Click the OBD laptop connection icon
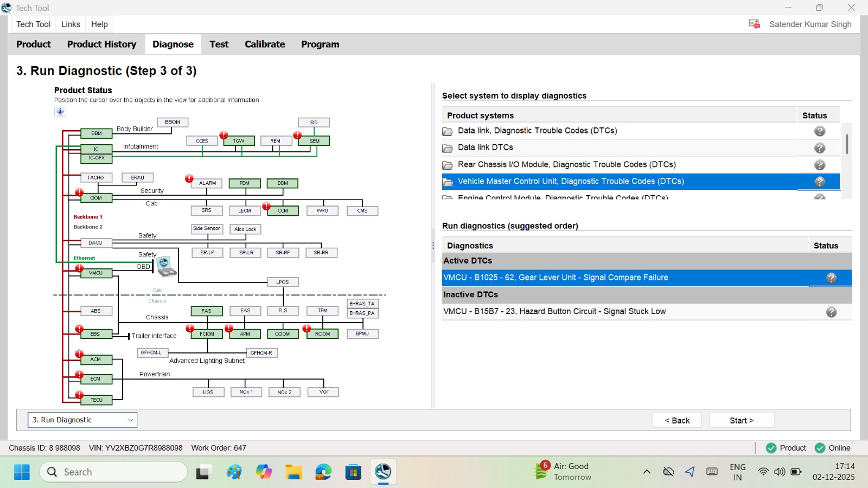The width and height of the screenshot is (868, 488). [x=166, y=266]
